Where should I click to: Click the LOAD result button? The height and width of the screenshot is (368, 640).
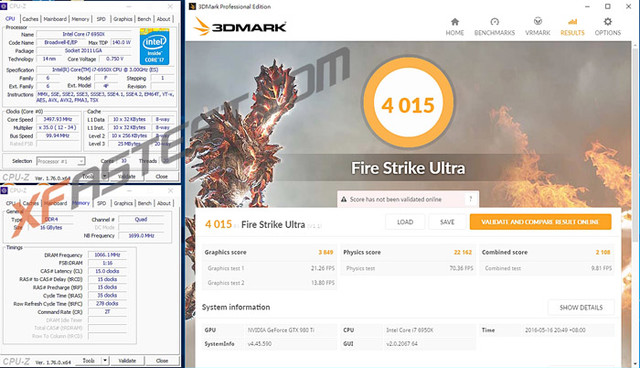point(405,222)
